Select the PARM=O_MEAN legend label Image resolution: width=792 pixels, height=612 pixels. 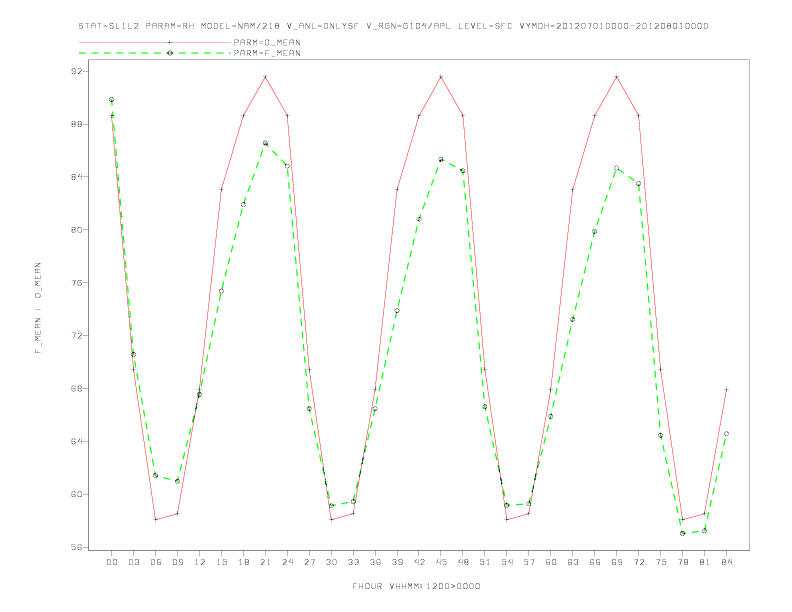[x=267, y=42]
